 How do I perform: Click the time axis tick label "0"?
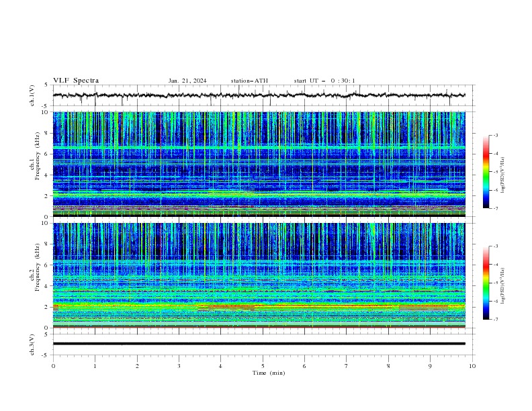(53, 366)
